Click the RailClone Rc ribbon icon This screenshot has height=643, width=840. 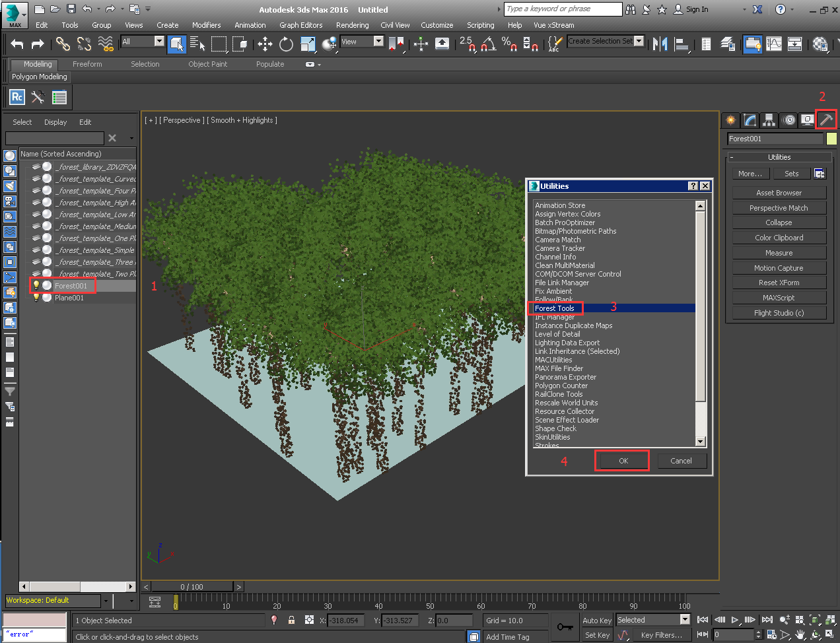(17, 98)
